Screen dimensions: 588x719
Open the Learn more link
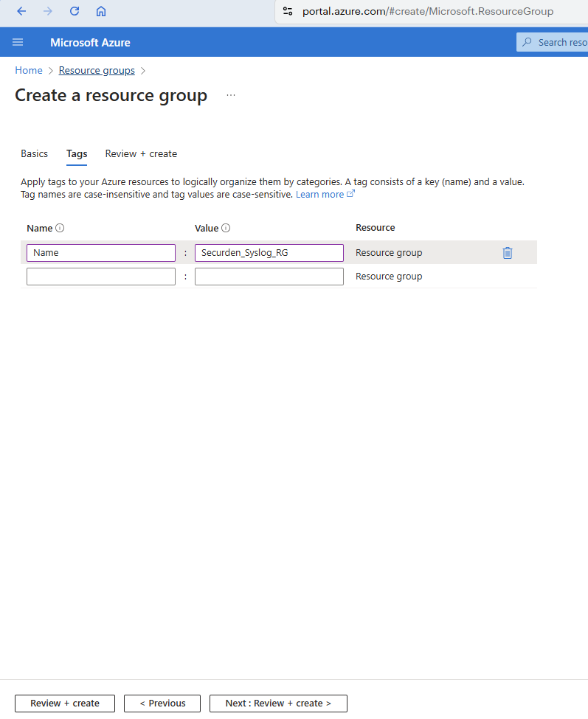pyautogui.click(x=325, y=195)
